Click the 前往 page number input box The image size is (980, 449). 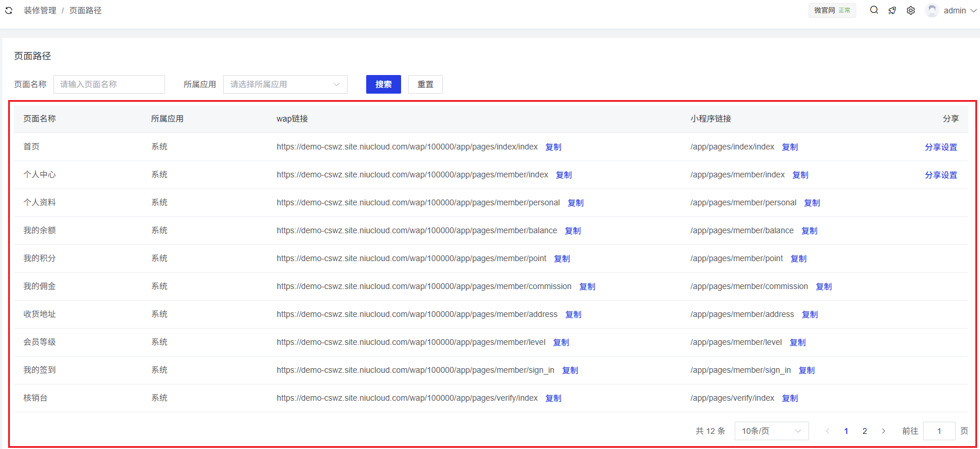[939, 431]
